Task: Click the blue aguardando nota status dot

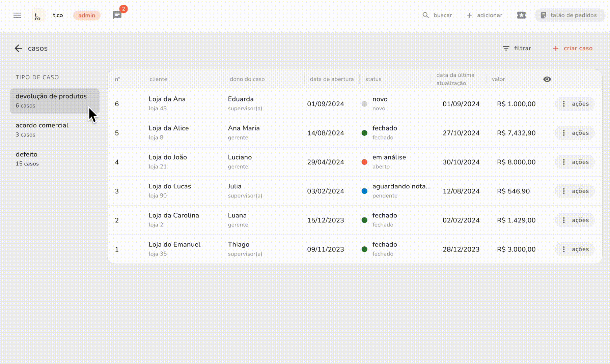Action: coord(364,191)
